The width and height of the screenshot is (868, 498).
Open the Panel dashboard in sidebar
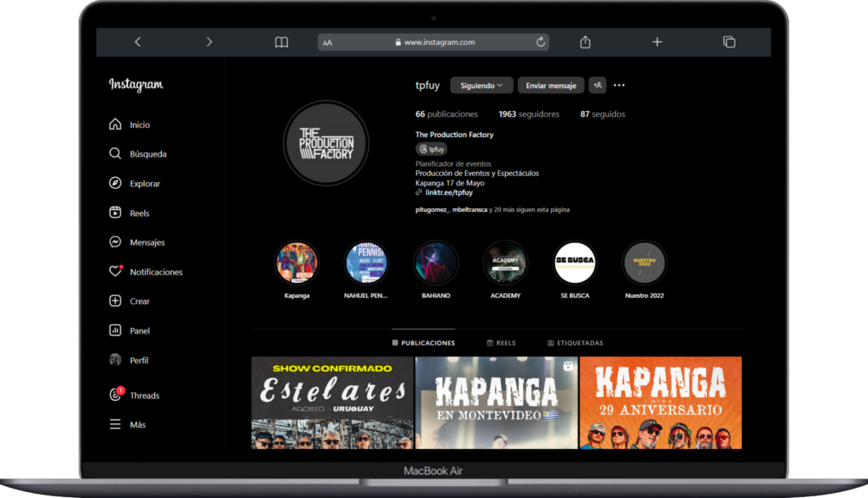tap(130, 331)
